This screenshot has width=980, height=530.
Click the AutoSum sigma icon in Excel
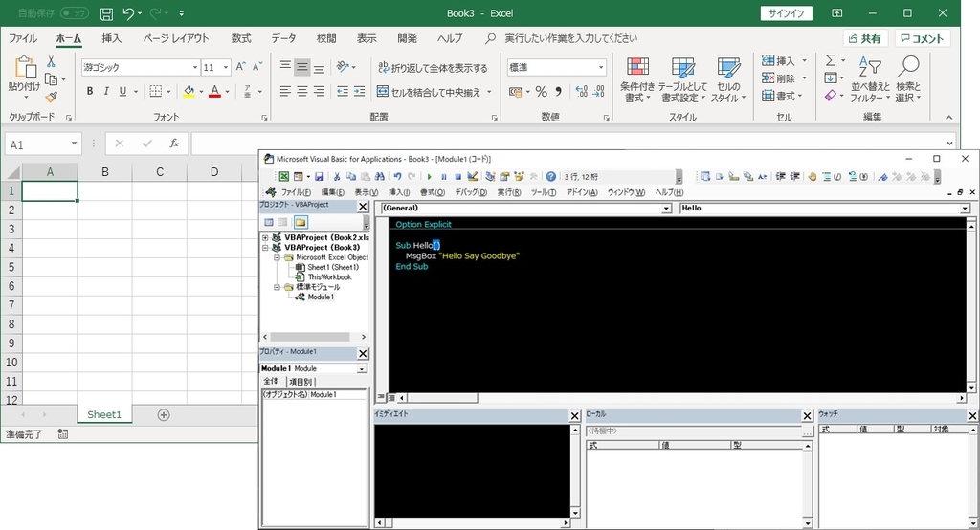click(830, 60)
